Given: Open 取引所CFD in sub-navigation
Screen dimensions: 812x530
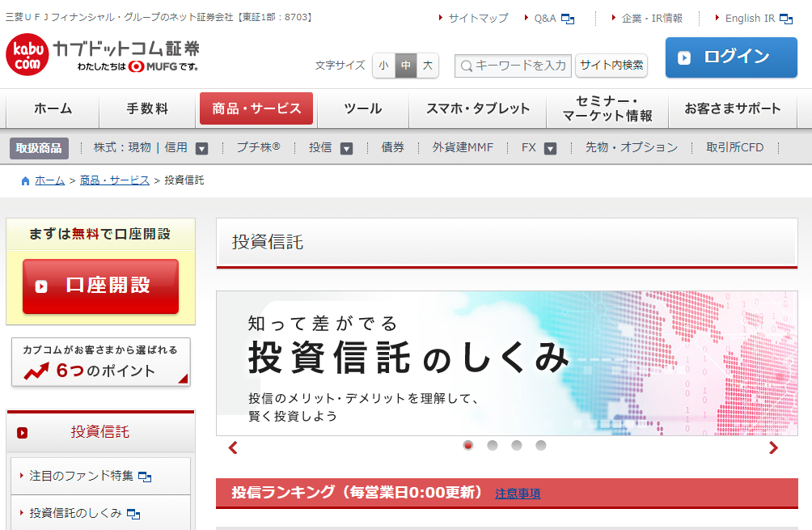Looking at the screenshot, I should pos(735,147).
